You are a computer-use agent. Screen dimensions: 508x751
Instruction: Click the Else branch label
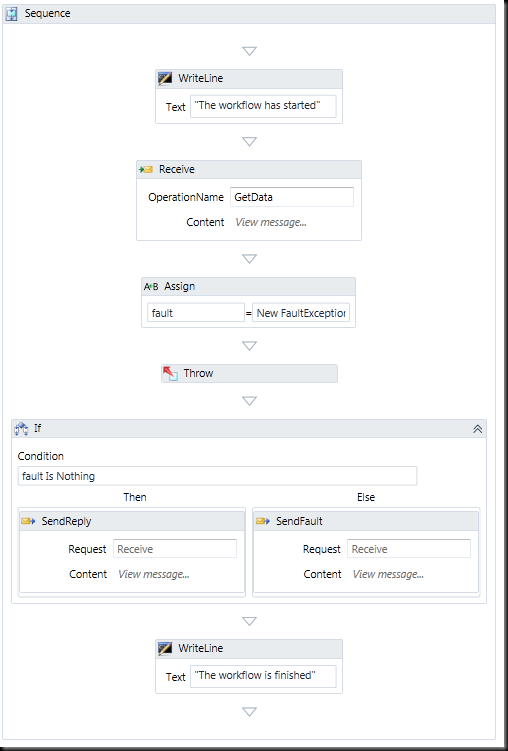(366, 497)
